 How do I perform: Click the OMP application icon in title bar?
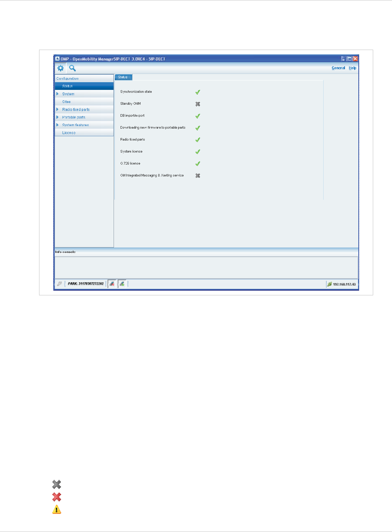click(x=57, y=59)
